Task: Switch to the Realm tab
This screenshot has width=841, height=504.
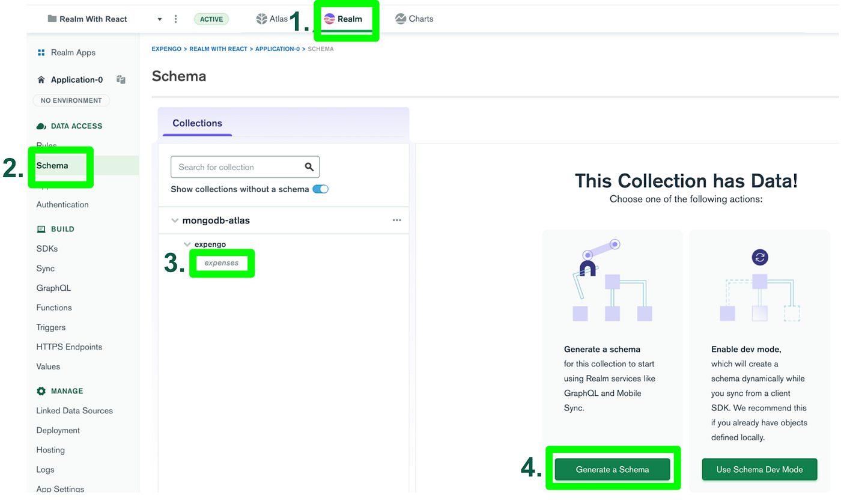Action: 346,19
